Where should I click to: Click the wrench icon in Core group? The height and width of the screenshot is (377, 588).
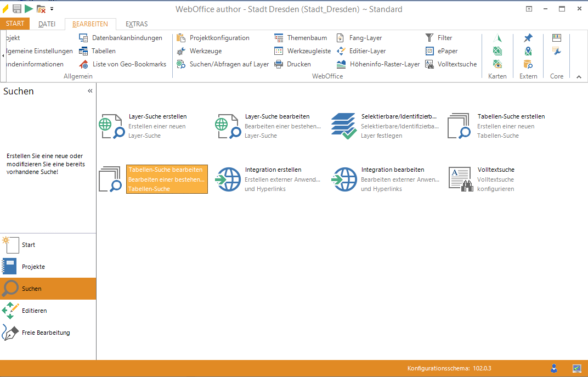click(x=557, y=51)
